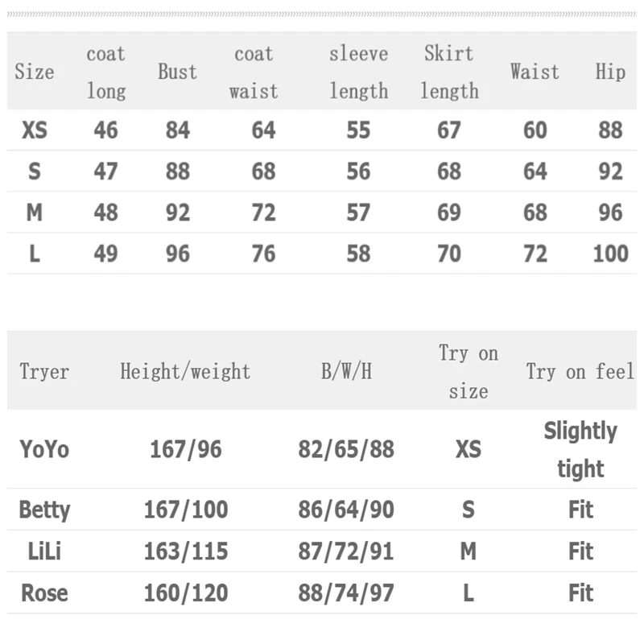Click the Hip value 100 for size L

pyautogui.click(x=611, y=254)
